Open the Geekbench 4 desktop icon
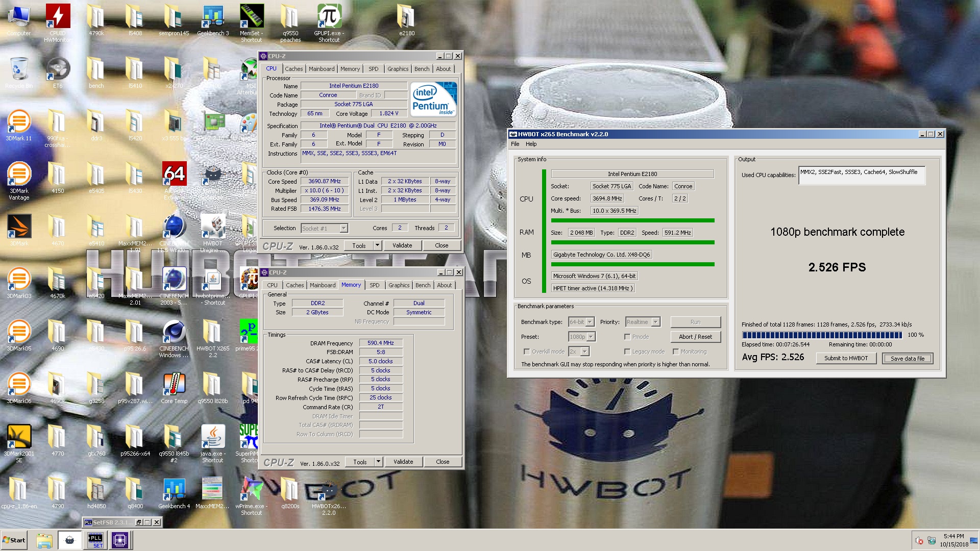 pos(174,493)
